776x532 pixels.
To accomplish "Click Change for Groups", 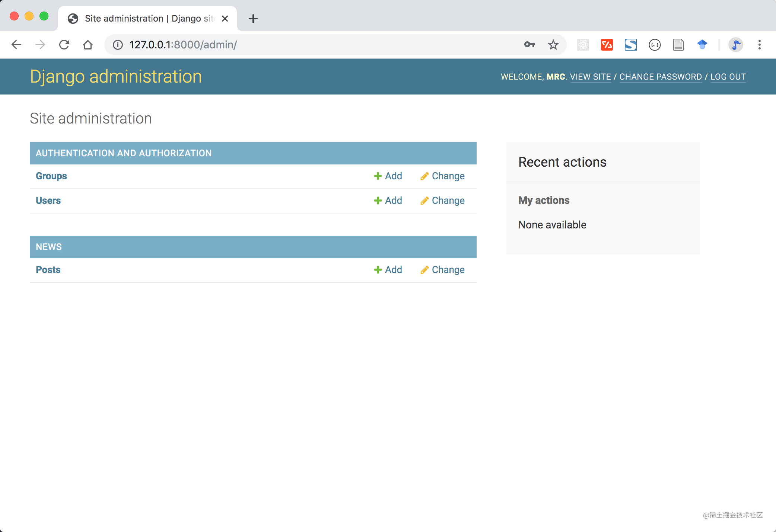I will tap(442, 176).
